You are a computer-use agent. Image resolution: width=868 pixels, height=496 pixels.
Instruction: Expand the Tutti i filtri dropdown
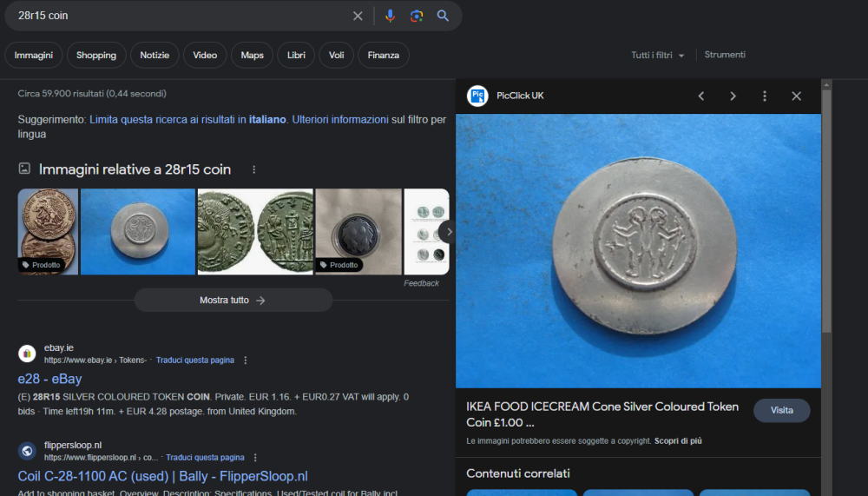(x=657, y=55)
